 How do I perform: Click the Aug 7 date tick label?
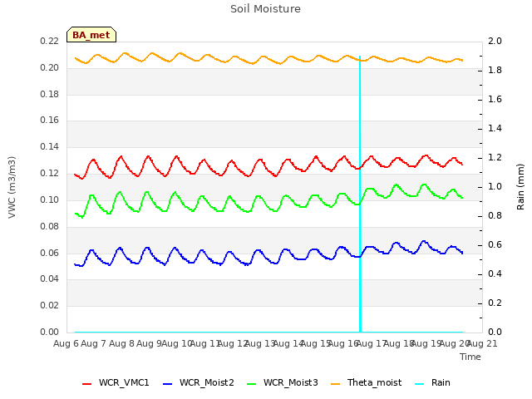click(94, 343)
